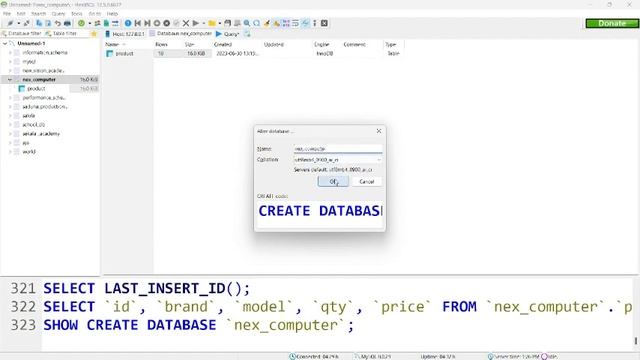The width and height of the screenshot is (640, 360).
Task: Click the yellow favorites star icon
Action: coord(93,33)
